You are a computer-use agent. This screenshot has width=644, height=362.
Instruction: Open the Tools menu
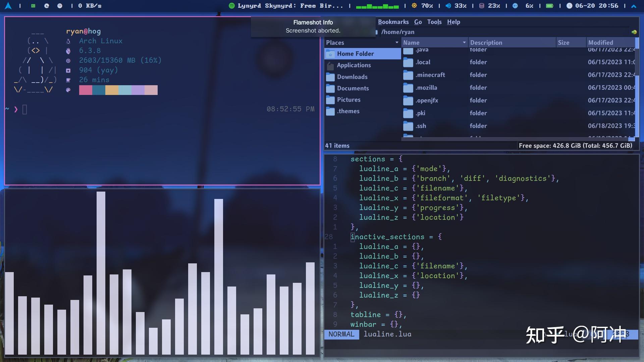click(x=434, y=22)
